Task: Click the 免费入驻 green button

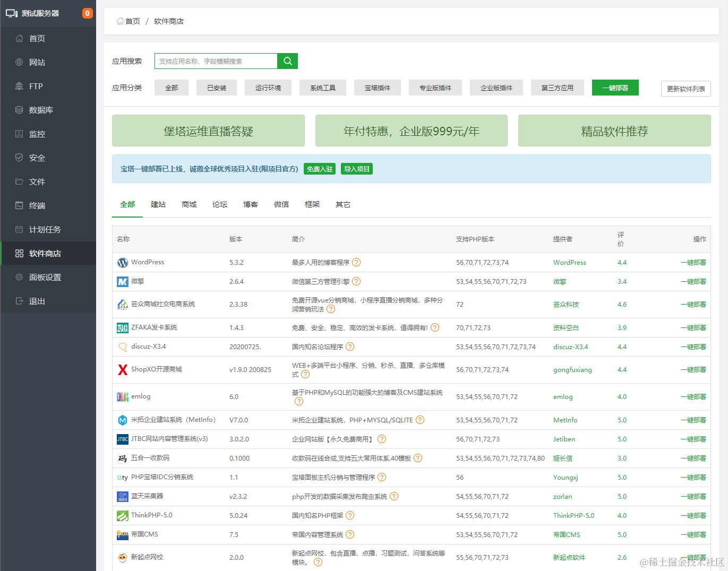Action: click(x=320, y=169)
